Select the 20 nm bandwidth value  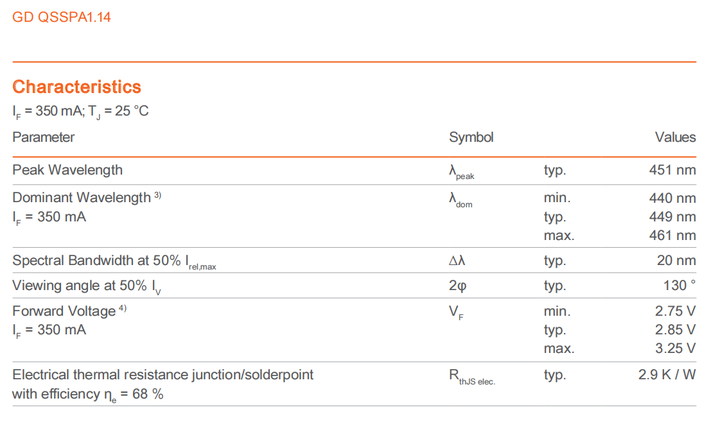pyautogui.click(x=676, y=261)
